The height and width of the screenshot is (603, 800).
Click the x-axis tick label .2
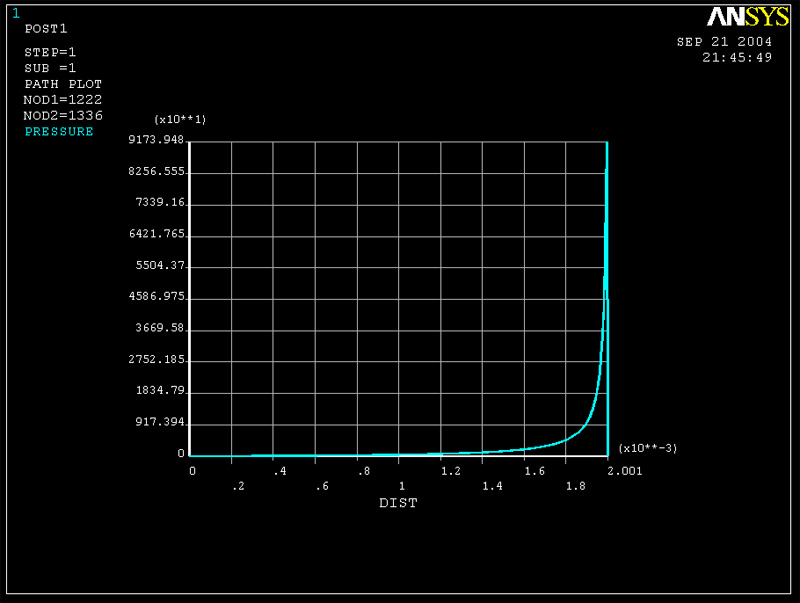click(238, 487)
